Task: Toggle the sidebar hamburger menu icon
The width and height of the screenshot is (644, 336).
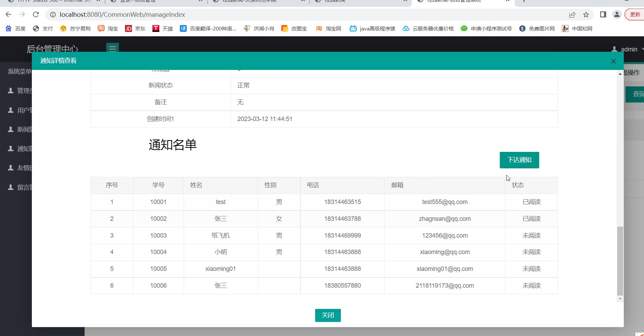Action: [x=112, y=48]
